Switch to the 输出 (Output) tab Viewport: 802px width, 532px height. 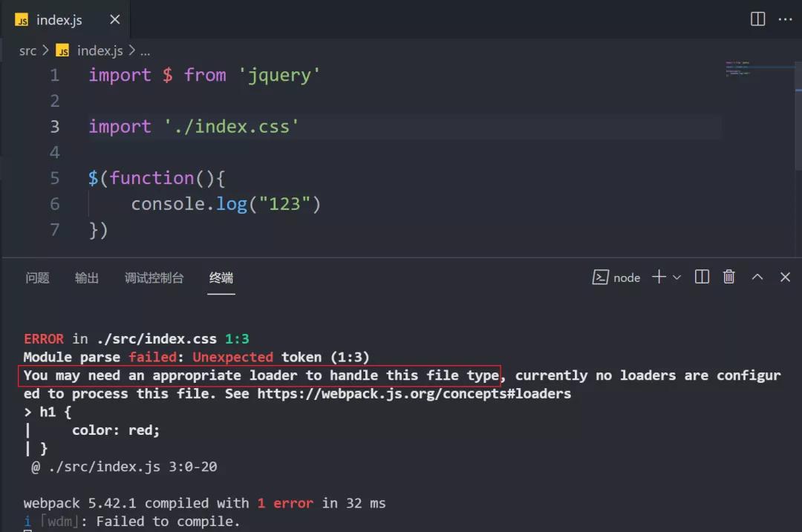pyautogui.click(x=87, y=278)
